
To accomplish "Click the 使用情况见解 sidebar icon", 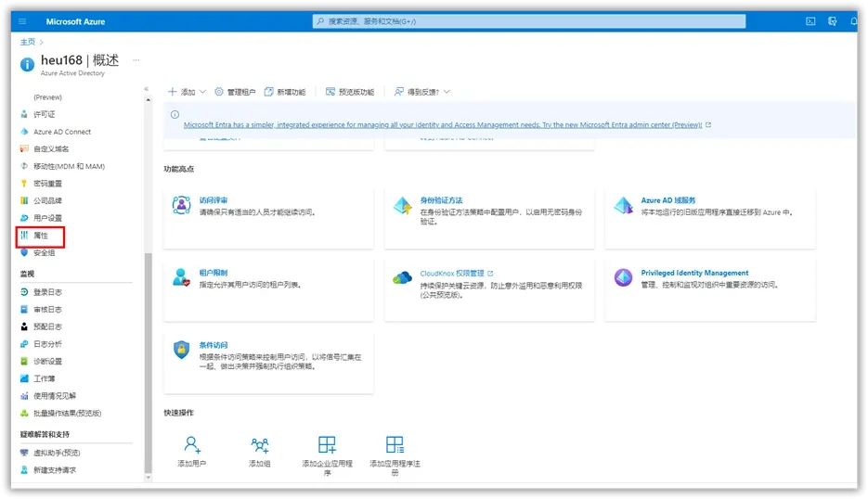I will click(x=24, y=395).
